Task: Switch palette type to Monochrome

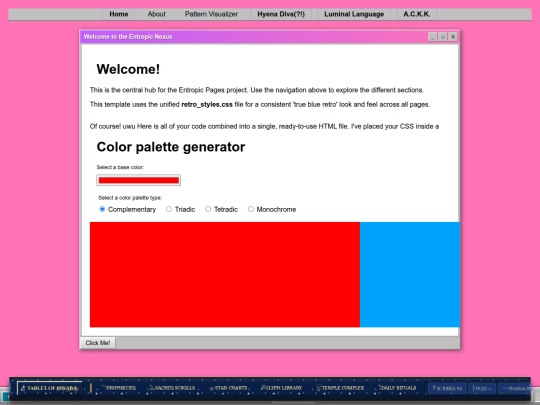Action: coord(251,209)
